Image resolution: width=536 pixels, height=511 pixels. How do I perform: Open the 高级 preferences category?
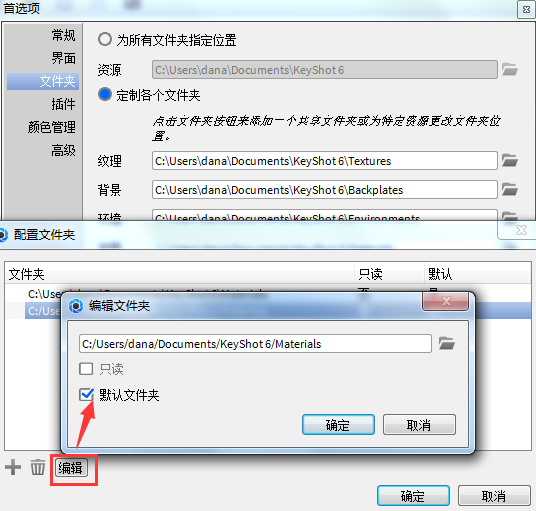click(x=63, y=150)
